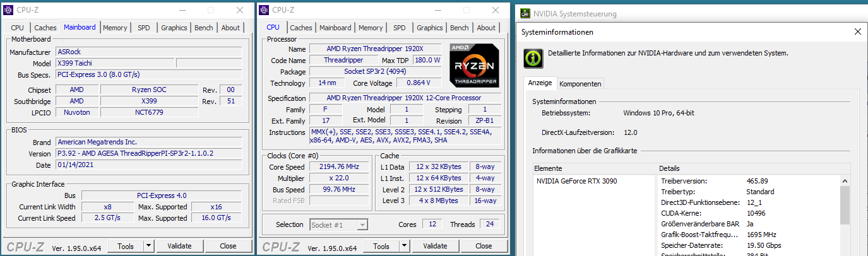868x256 pixels.
Task: Click Tools button in left CPU-Z window
Action: (x=126, y=246)
